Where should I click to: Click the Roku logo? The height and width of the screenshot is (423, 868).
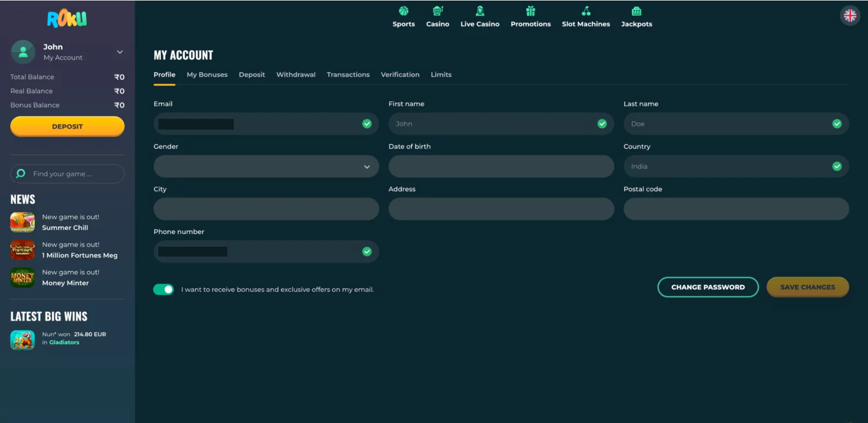click(67, 18)
